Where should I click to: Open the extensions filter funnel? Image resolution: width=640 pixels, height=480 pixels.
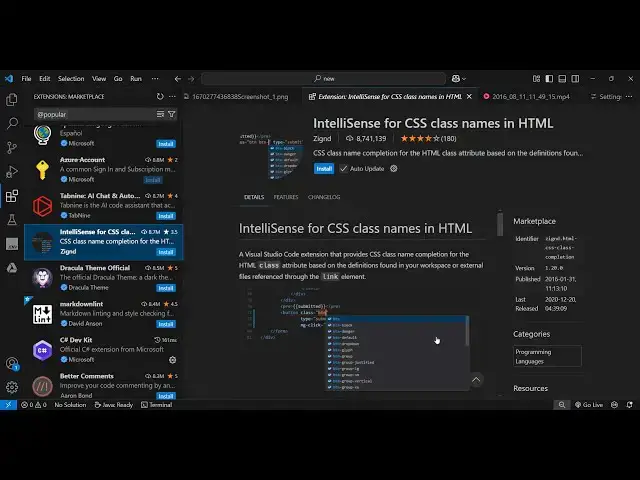click(x=172, y=114)
